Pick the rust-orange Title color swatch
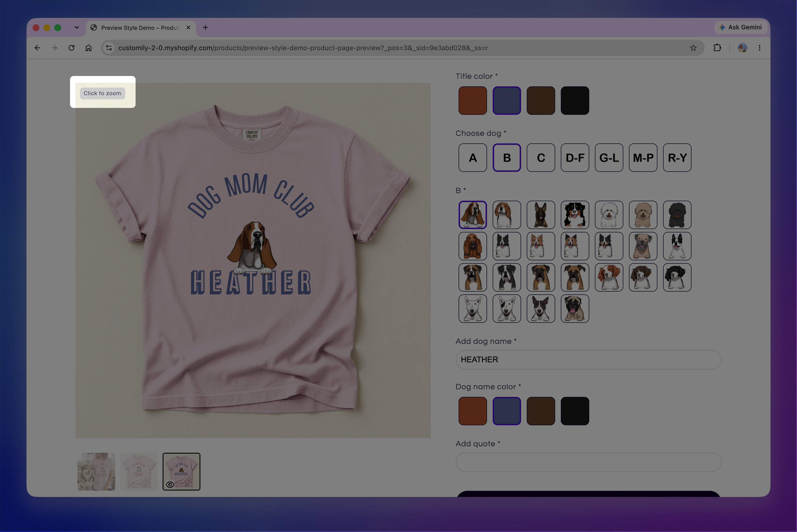The height and width of the screenshot is (532, 797). [473, 100]
